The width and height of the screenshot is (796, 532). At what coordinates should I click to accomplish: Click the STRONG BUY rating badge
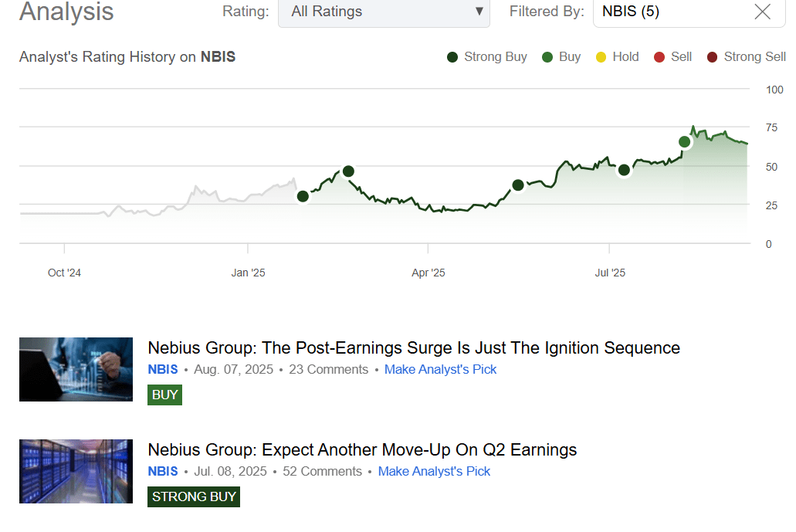point(194,497)
